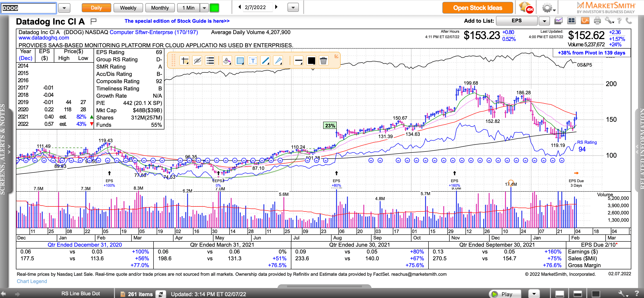The image size is (644, 298).
Task: Open the wrench tools menu near printer
Action: (x=609, y=21)
